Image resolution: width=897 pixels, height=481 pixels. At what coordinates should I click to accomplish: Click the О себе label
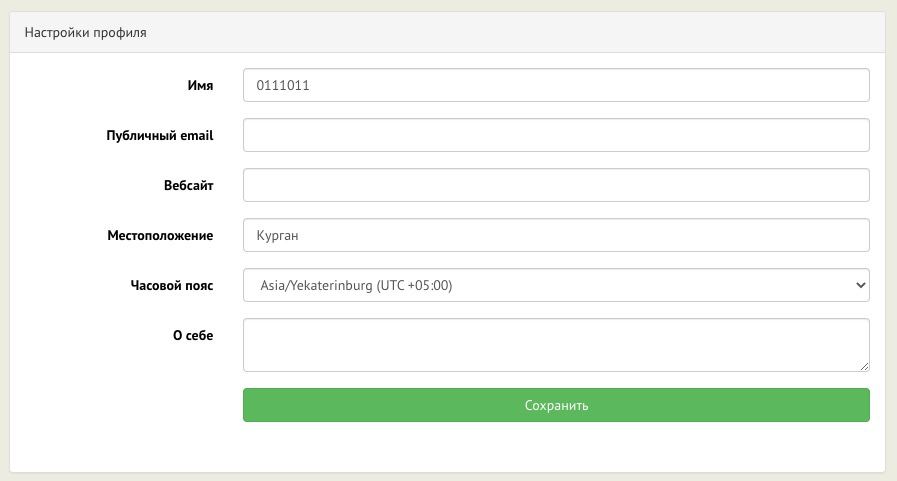click(x=193, y=336)
